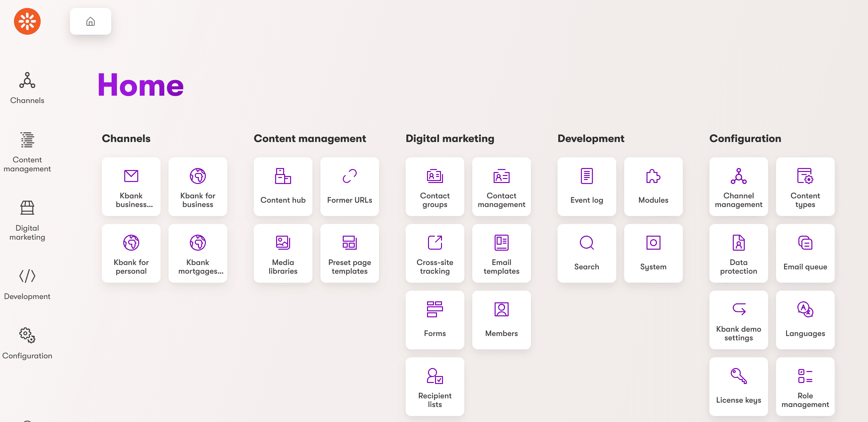The width and height of the screenshot is (868, 422).
Task: Open the Email queue application
Action: pos(805,253)
